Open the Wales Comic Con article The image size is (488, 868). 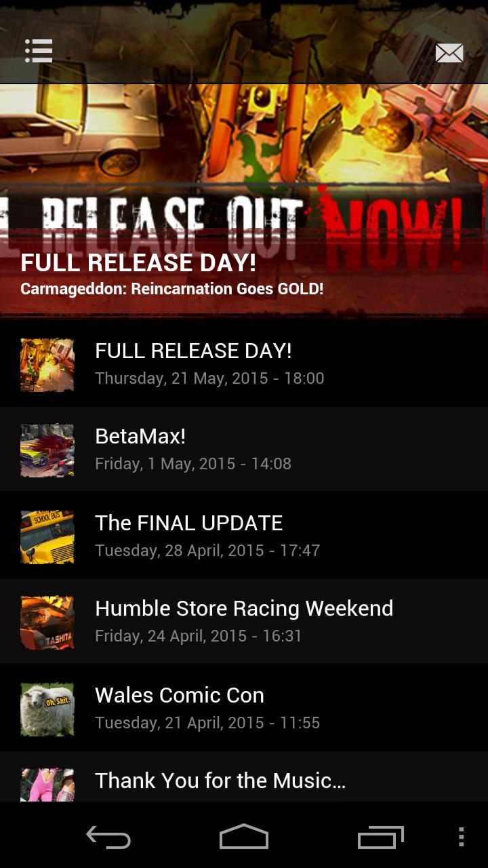pyautogui.click(x=244, y=708)
